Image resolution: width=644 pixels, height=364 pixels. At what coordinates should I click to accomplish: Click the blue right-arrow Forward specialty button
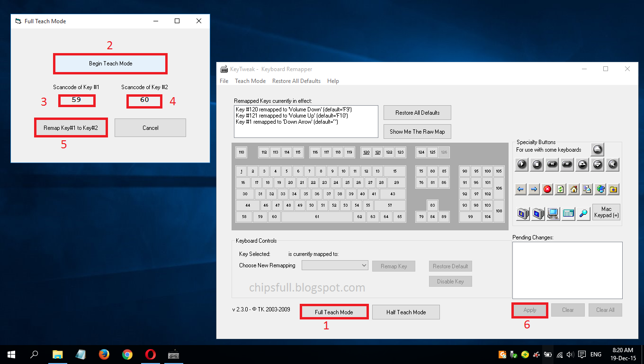coord(534,189)
